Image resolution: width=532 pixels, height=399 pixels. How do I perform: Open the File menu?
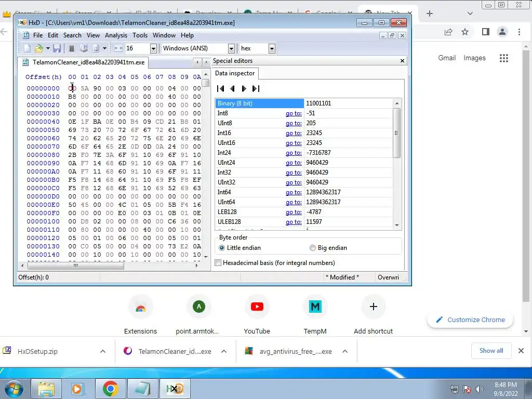[x=37, y=35]
